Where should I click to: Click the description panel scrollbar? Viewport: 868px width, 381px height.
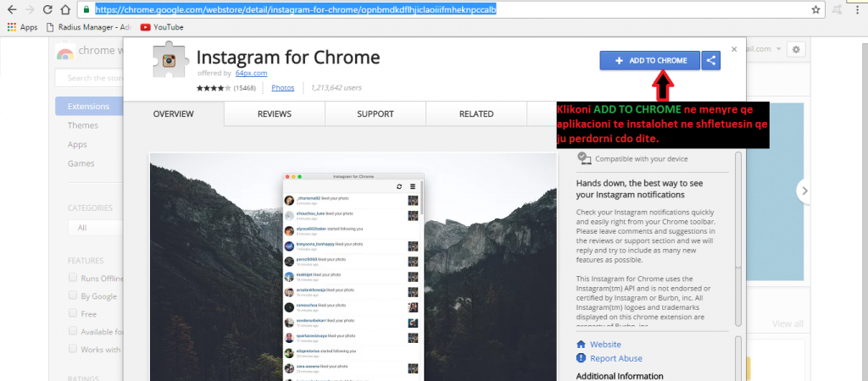737,237
